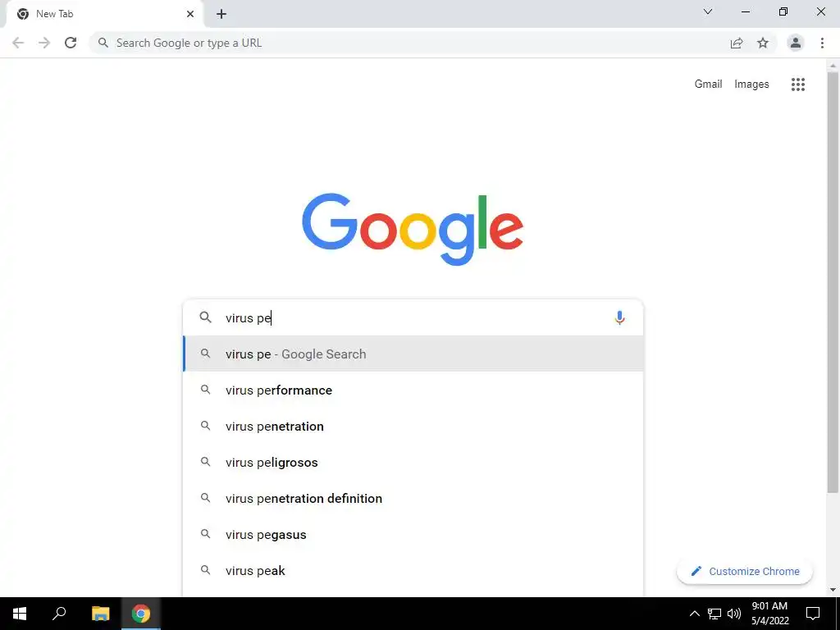
Task: Click the volume icon in system tray
Action: [734, 614]
